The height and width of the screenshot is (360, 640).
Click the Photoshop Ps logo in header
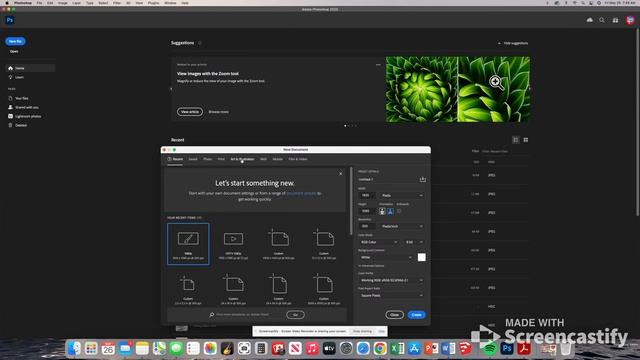(x=10, y=20)
